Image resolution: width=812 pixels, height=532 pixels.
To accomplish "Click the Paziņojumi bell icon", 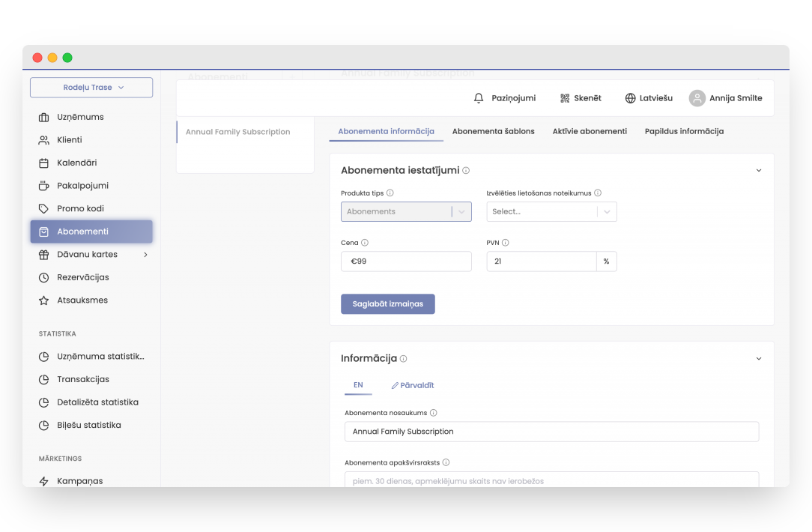I will click(479, 98).
